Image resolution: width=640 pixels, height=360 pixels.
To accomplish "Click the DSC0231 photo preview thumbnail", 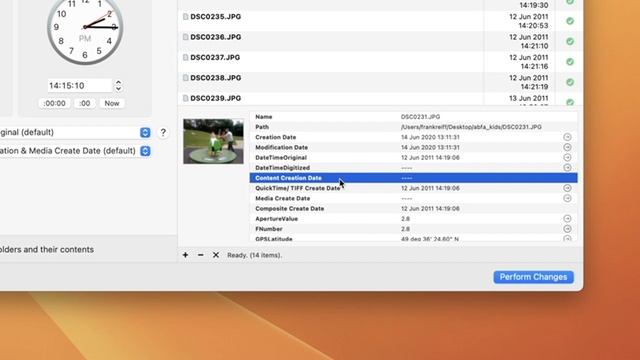I will pyautogui.click(x=213, y=141).
